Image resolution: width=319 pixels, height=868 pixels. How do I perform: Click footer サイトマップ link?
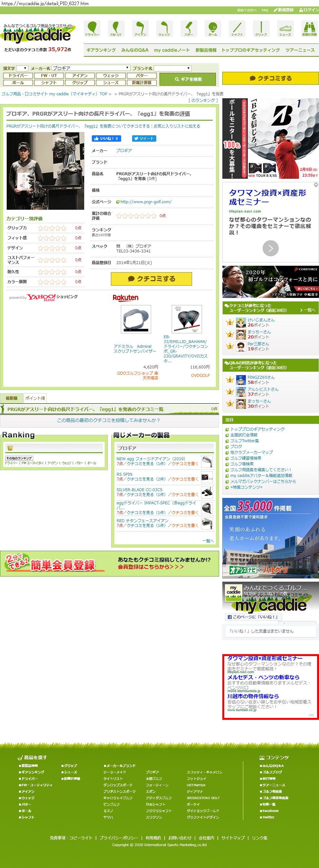[x=233, y=838]
